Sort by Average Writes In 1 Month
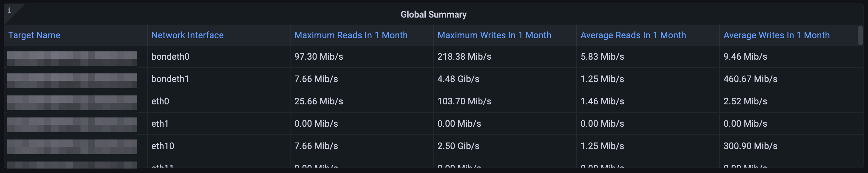Image resolution: width=868 pixels, height=173 pixels. coord(776,35)
